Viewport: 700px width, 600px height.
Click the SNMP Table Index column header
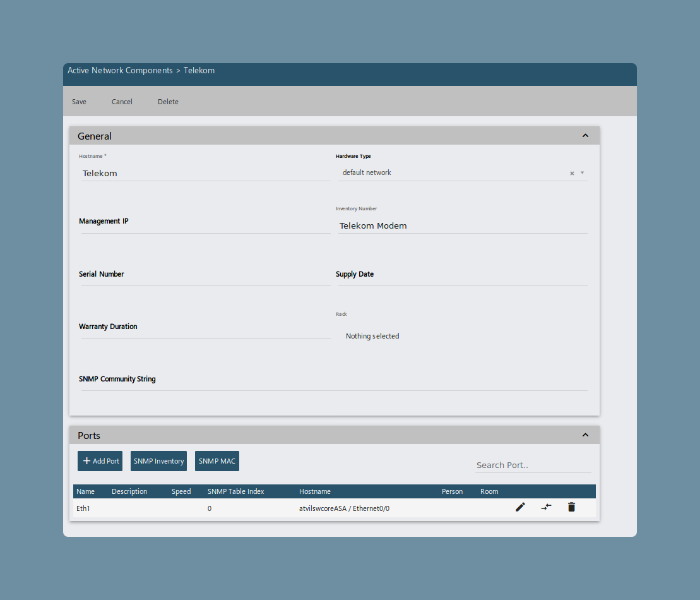click(235, 491)
